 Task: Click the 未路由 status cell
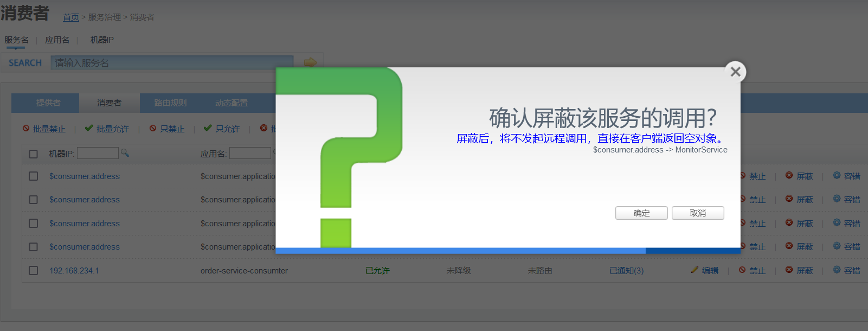click(x=540, y=271)
